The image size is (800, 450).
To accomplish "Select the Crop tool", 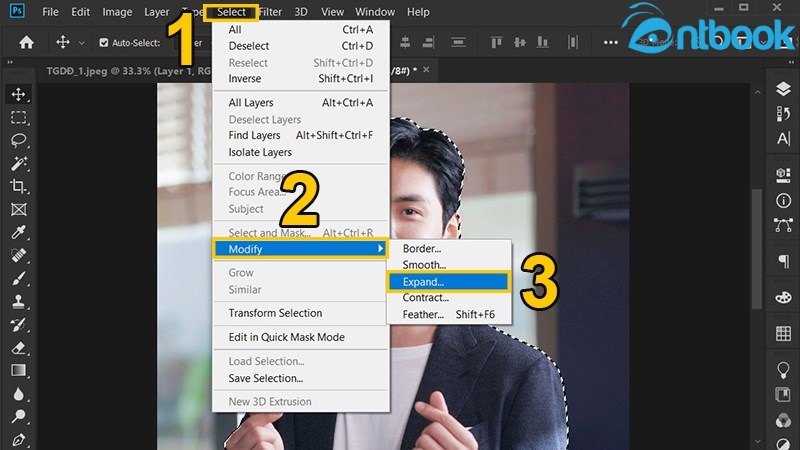I will (19, 186).
